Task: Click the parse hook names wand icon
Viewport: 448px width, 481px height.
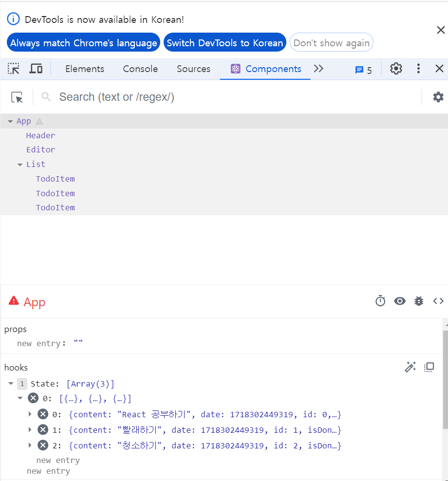Action: 410,367
